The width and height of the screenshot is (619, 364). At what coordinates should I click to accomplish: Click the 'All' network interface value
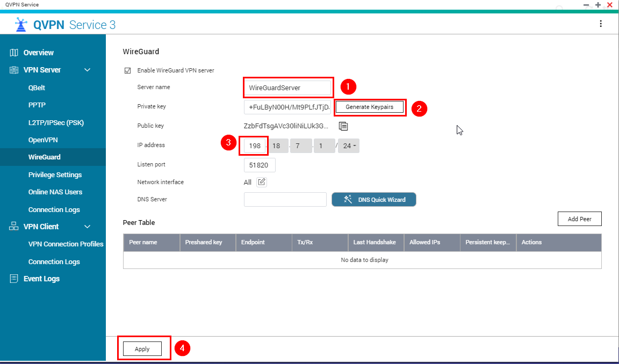tap(248, 182)
